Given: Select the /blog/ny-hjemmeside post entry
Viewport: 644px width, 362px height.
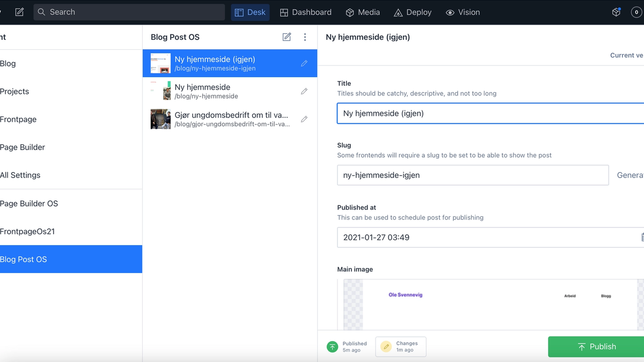Looking at the screenshot, I should (x=230, y=91).
